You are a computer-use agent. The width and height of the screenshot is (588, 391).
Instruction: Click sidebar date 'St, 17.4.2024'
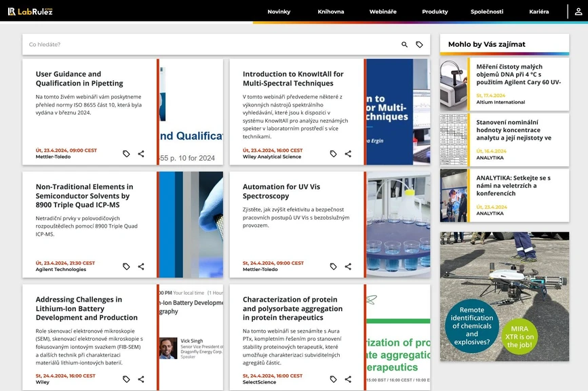pos(491,96)
